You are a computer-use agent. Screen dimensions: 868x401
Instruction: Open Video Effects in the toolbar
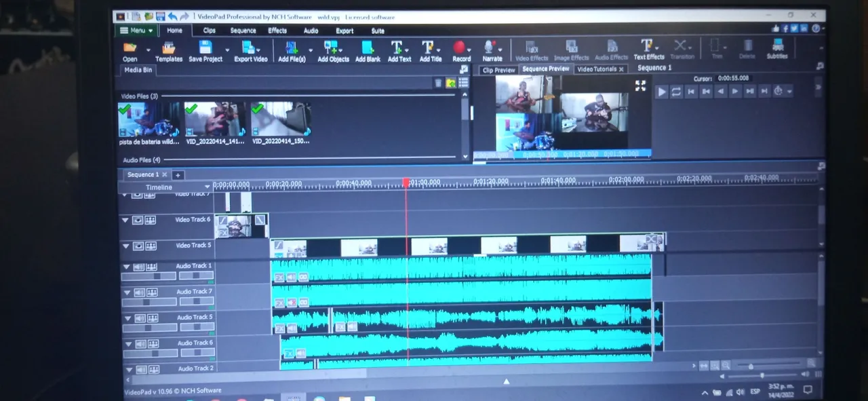(x=532, y=51)
